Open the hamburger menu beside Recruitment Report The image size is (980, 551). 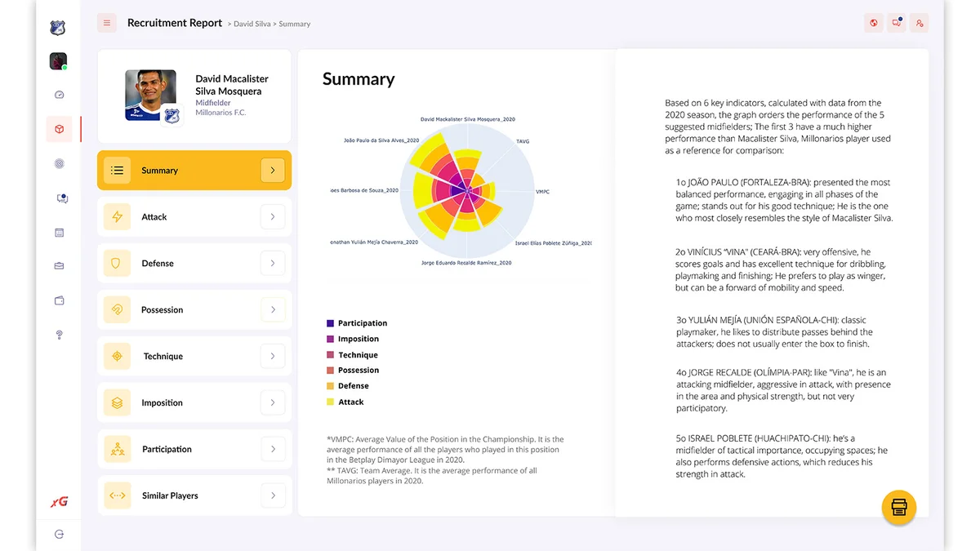[x=107, y=22]
